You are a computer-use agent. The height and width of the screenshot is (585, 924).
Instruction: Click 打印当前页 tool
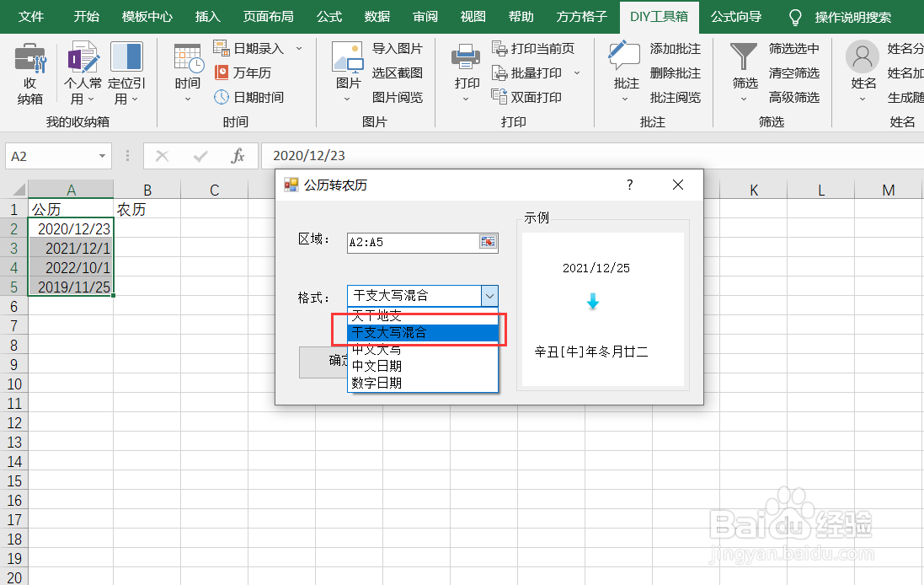(x=532, y=48)
